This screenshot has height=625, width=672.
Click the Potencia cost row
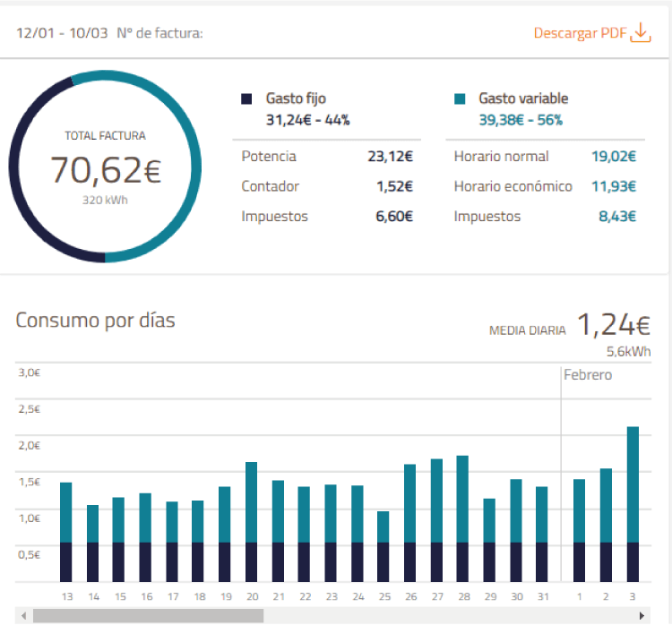327,157
